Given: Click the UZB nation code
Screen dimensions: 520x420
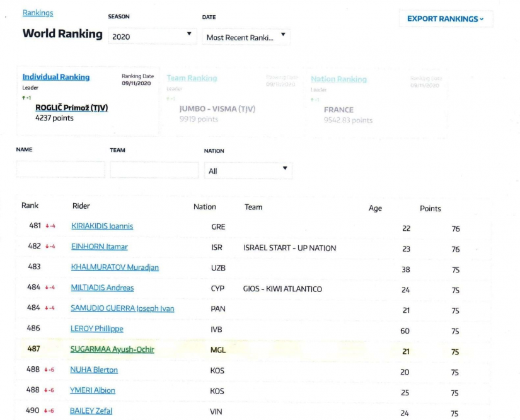Looking at the screenshot, I should [x=218, y=268].
